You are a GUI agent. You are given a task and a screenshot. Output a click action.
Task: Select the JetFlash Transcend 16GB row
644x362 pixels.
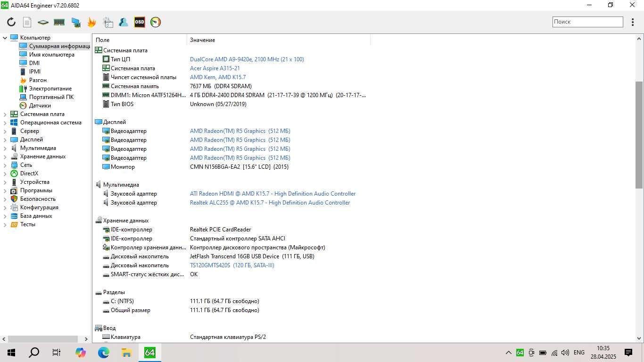tap(231, 256)
